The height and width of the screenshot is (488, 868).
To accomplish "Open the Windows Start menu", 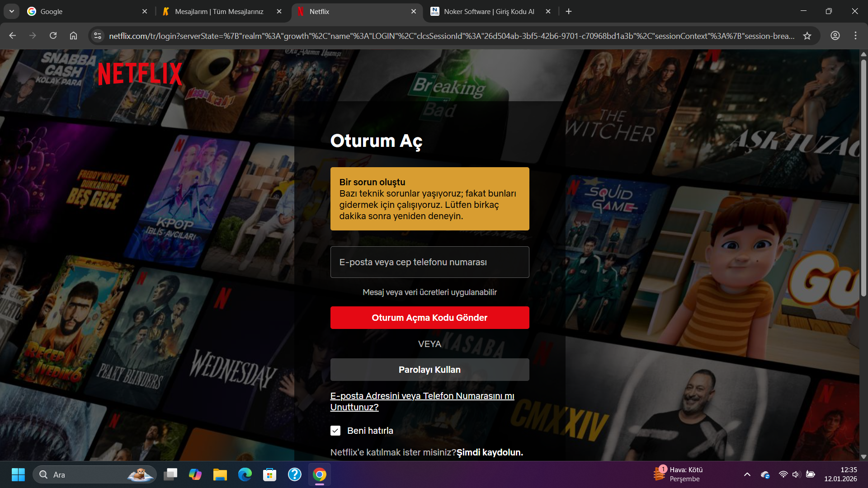I will coord(18,474).
